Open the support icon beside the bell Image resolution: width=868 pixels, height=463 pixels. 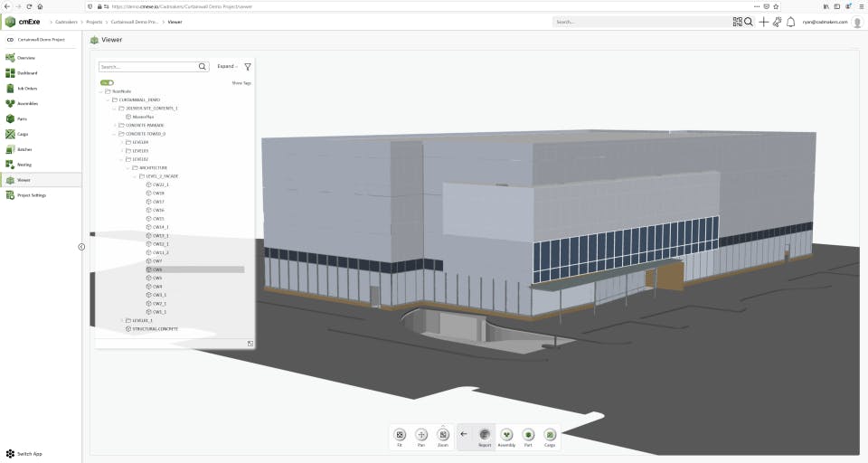pyautogui.click(x=778, y=22)
